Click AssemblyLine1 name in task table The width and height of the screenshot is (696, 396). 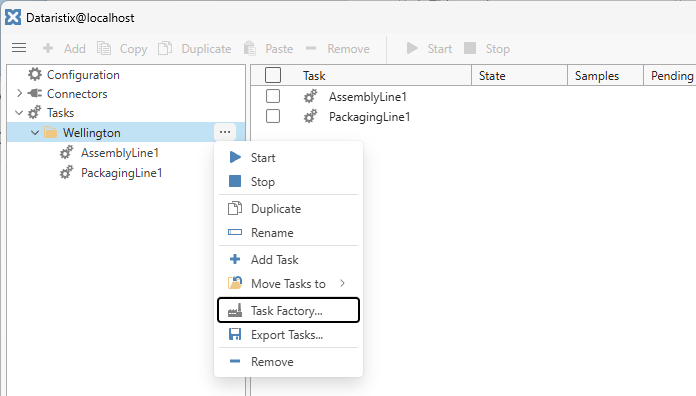tap(368, 96)
